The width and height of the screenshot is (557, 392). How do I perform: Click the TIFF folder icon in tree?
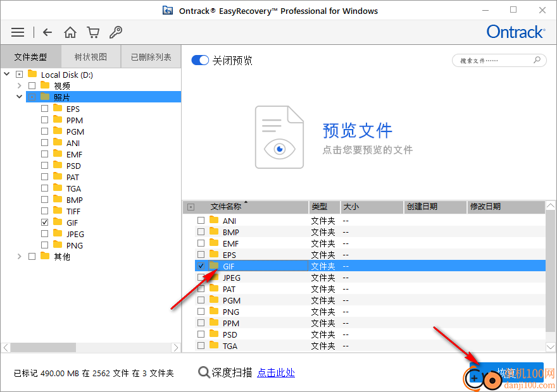coord(58,211)
